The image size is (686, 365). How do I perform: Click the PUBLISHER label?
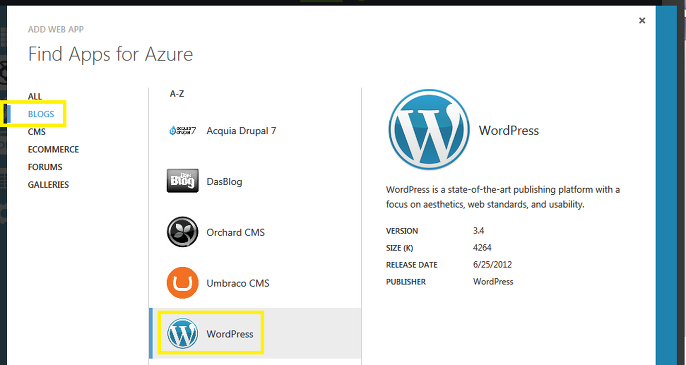point(406,282)
